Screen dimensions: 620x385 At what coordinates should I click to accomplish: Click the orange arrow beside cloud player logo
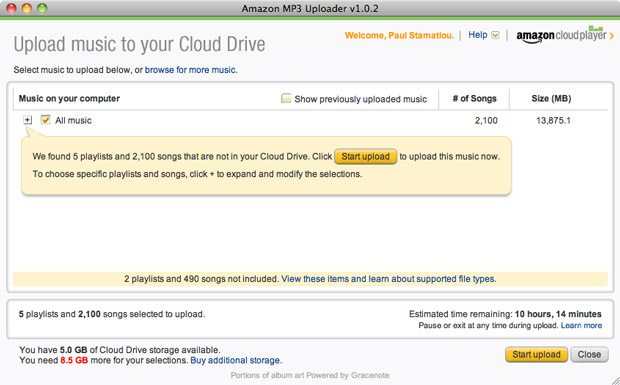612,36
